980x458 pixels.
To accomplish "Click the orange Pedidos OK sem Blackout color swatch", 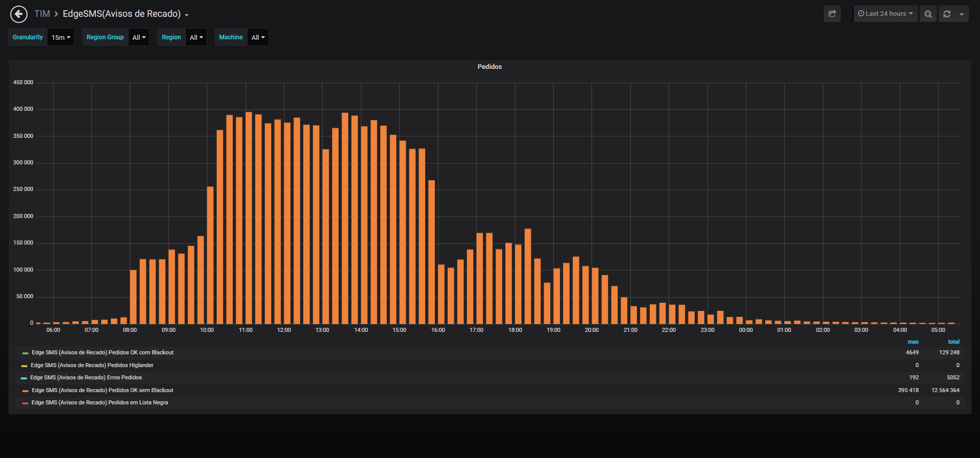I will (x=25, y=391).
